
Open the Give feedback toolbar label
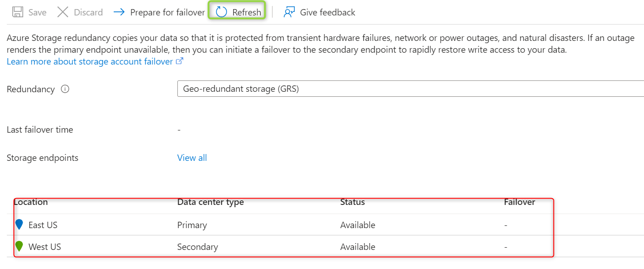point(327,12)
